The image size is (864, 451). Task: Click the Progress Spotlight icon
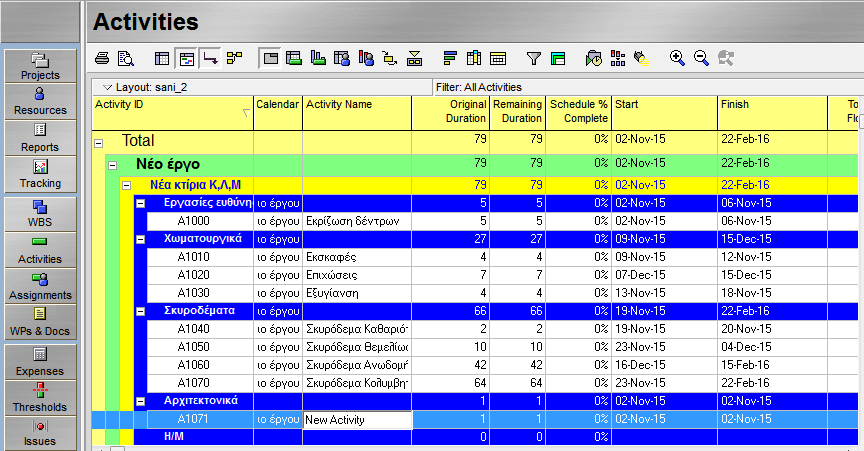641,58
